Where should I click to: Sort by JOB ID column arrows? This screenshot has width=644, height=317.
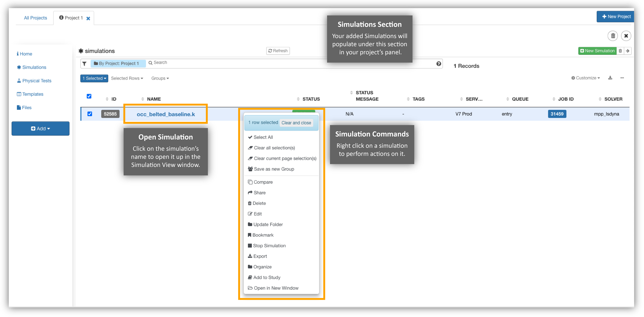(554, 99)
